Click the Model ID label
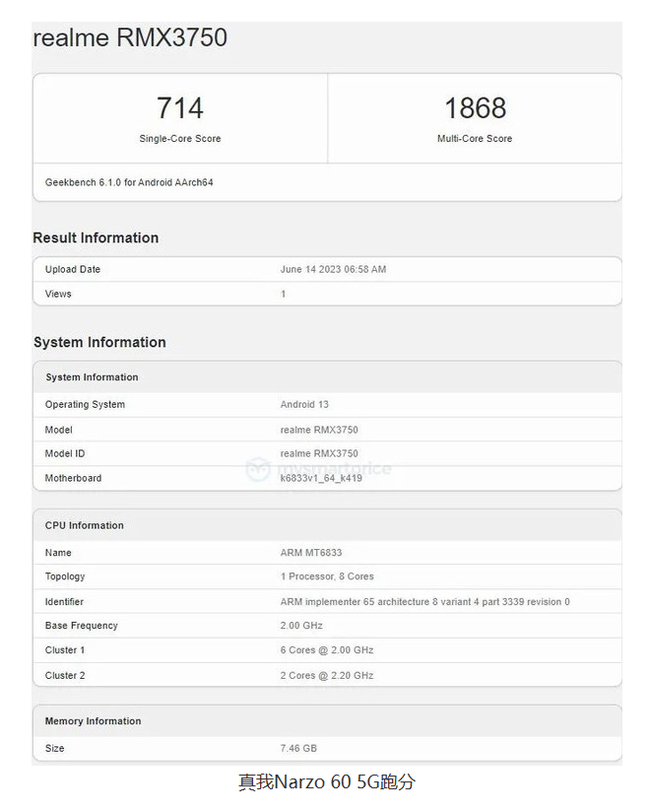The image size is (649, 812). pyautogui.click(x=65, y=453)
